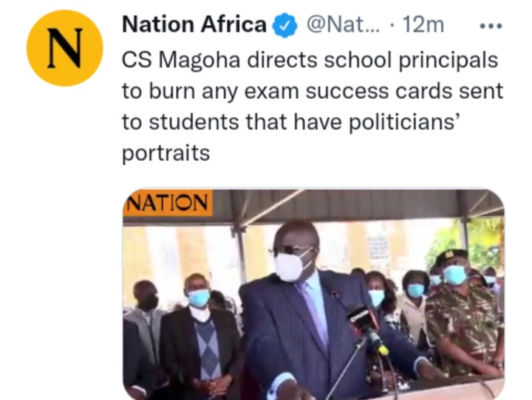532x400 pixels.
Task: Click the line "to burn any exam success cards sent"
Action: coord(313,92)
